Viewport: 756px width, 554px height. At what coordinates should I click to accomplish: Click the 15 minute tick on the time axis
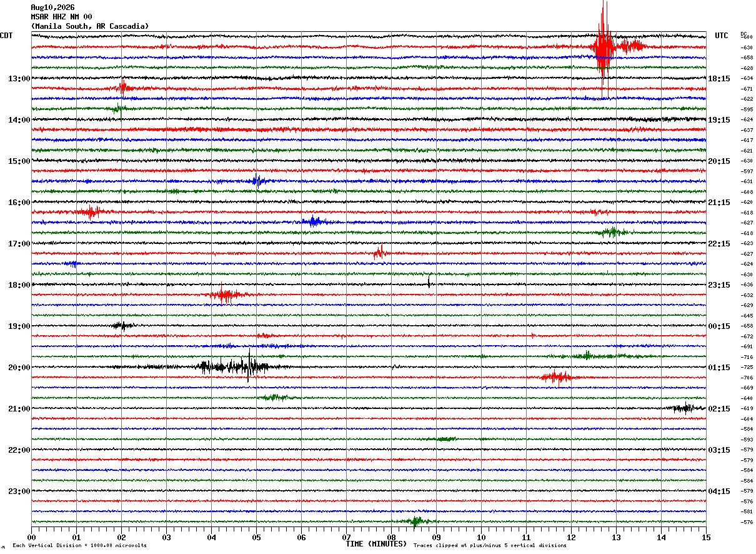[706, 537]
